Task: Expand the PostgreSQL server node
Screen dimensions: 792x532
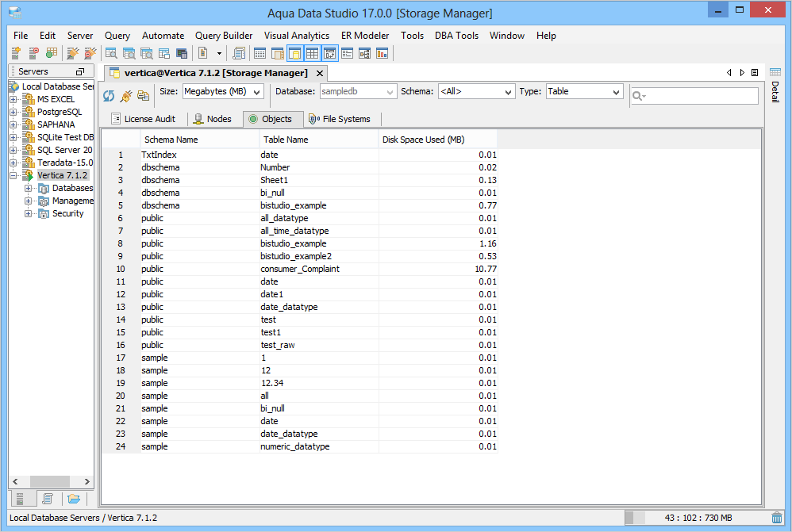Action: coord(13,112)
